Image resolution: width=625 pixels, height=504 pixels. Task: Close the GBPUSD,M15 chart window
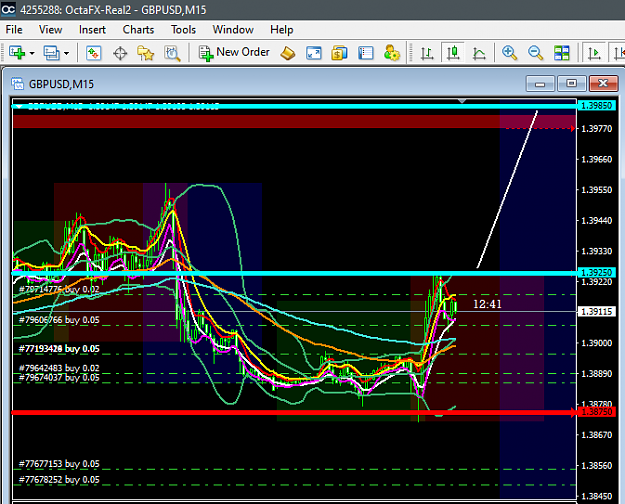(x=603, y=83)
